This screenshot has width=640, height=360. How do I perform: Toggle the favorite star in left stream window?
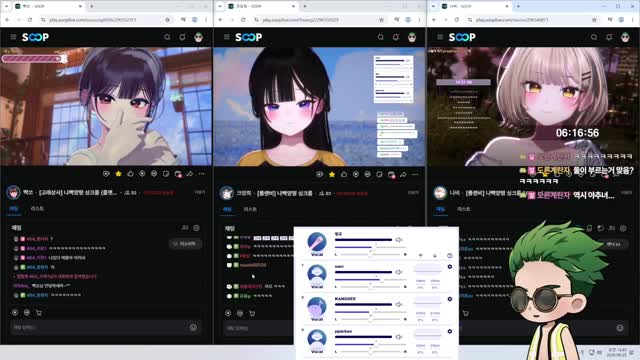[118, 174]
